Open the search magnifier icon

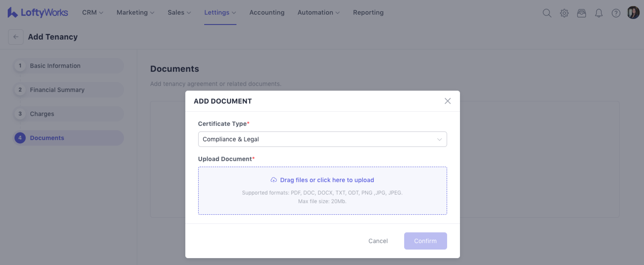pos(547,13)
